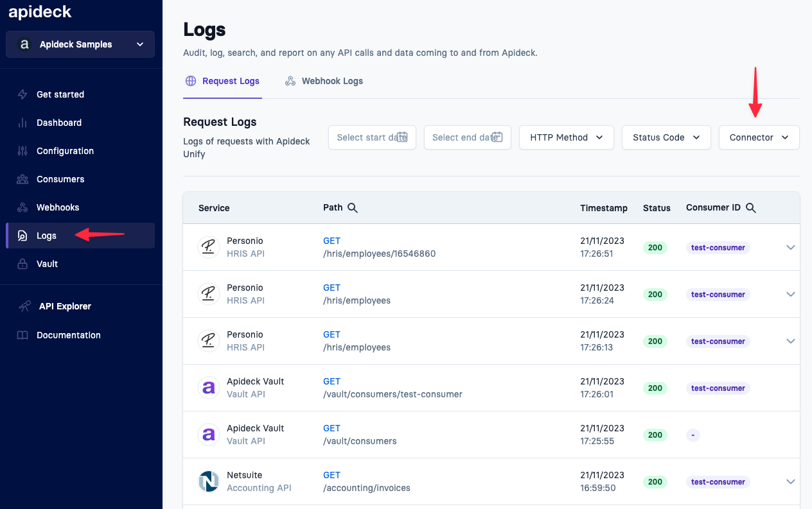The image size is (812, 509).
Task: Click Apideck Vault logo in 17:25:55 row
Action: [x=208, y=435]
